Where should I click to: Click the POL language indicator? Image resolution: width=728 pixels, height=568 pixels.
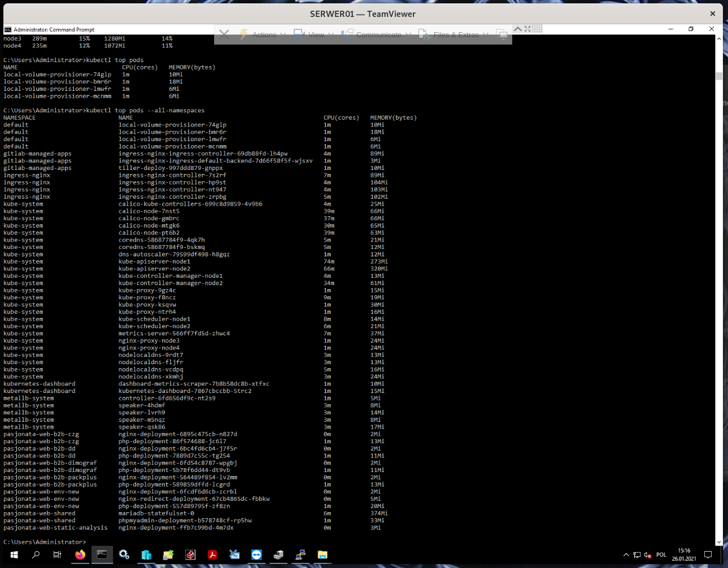[x=661, y=555]
